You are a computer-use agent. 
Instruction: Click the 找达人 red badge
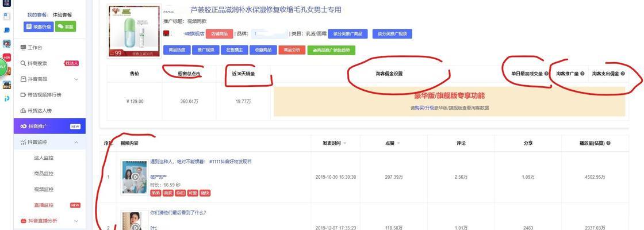pos(71,63)
